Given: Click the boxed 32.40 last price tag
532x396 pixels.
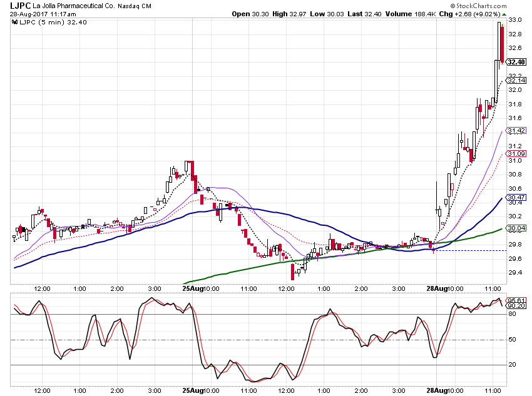Looking at the screenshot, I should 516,62.
